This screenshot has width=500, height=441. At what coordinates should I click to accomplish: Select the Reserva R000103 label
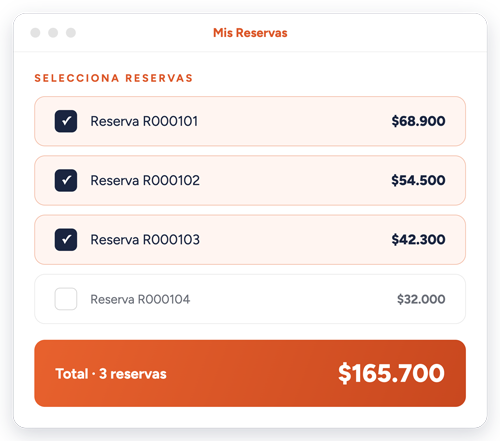tap(145, 240)
